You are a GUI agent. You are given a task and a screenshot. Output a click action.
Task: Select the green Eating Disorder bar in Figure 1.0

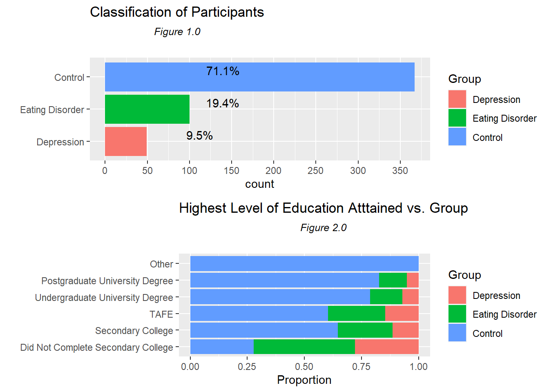click(147, 109)
